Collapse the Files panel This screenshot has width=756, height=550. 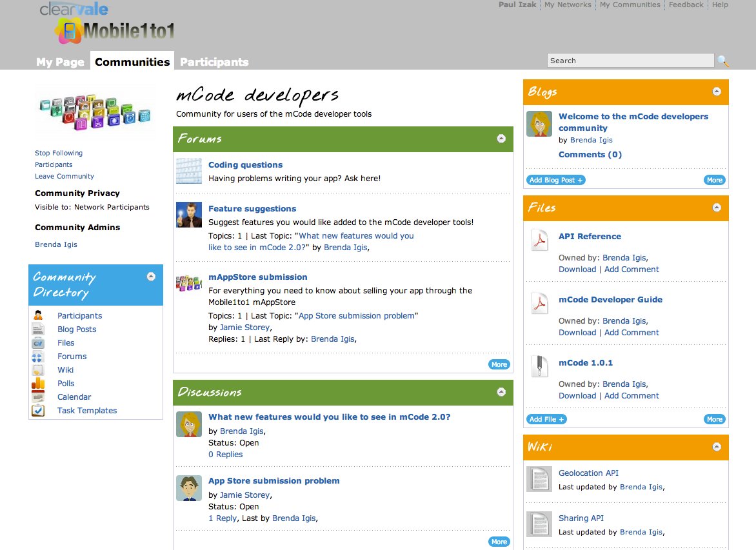coord(717,207)
